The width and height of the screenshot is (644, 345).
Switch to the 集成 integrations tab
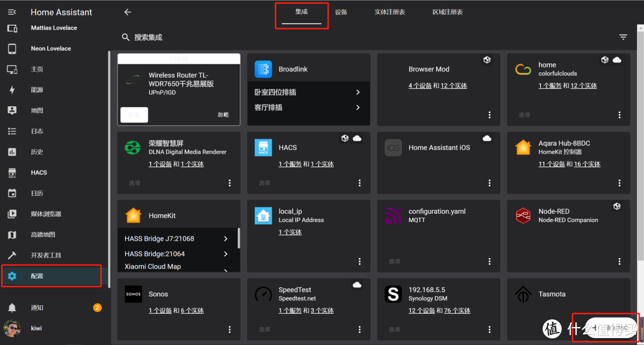click(x=302, y=13)
